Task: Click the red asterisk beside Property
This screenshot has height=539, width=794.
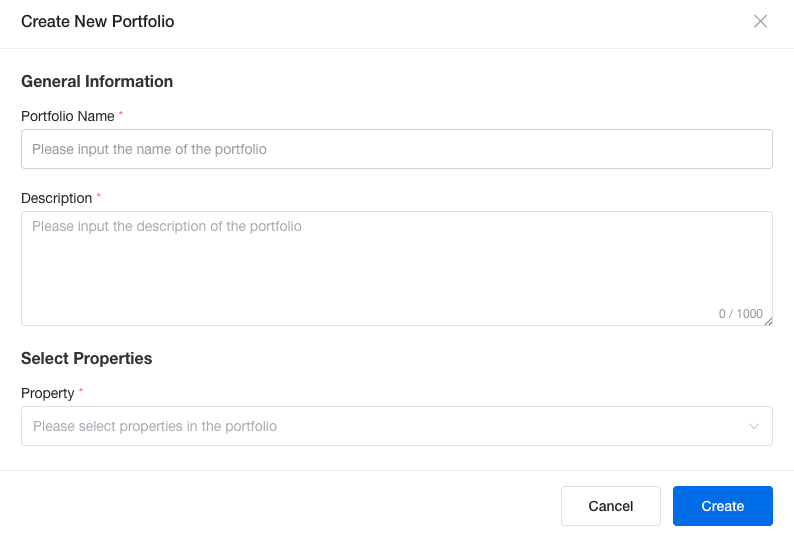Action: click(81, 392)
